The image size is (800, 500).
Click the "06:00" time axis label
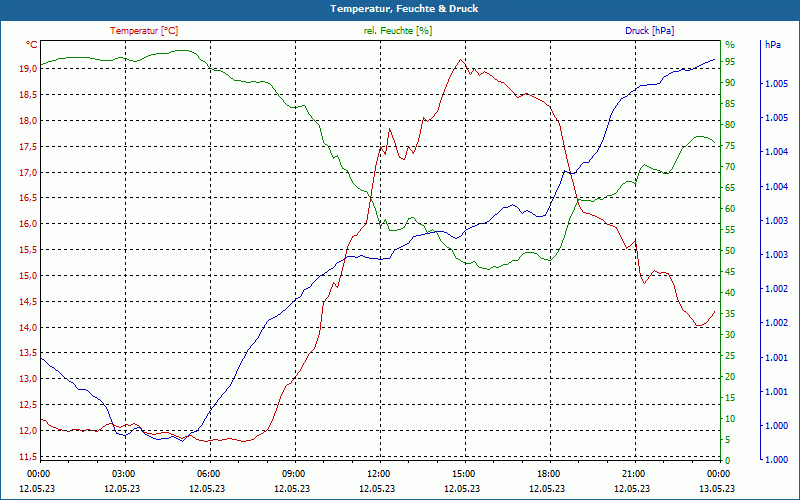tap(209, 473)
